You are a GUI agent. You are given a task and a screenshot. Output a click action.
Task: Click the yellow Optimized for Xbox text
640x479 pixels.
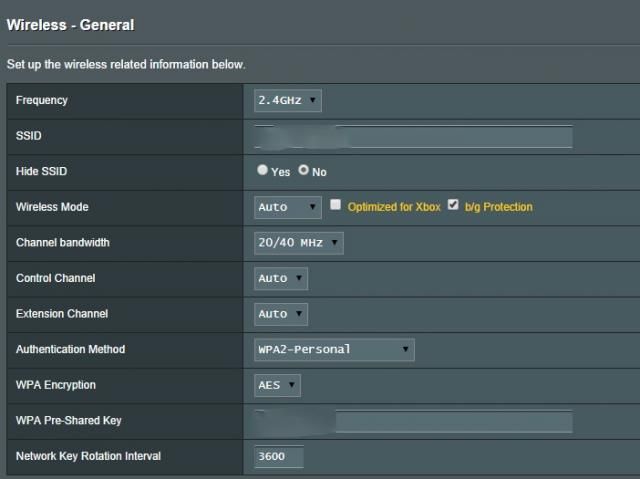pyautogui.click(x=394, y=207)
